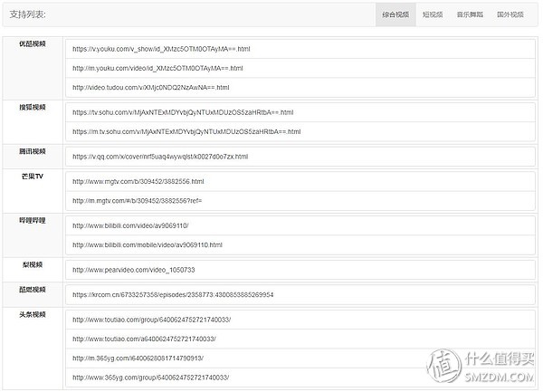
Task: Click the m.youku.com video example URL
Action: pos(157,68)
